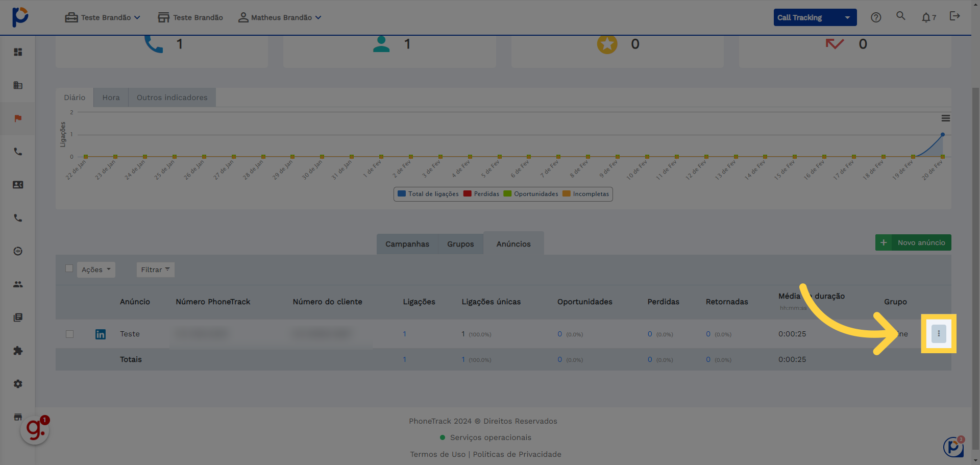Open the puzzle piece integrations icon

[x=18, y=351]
